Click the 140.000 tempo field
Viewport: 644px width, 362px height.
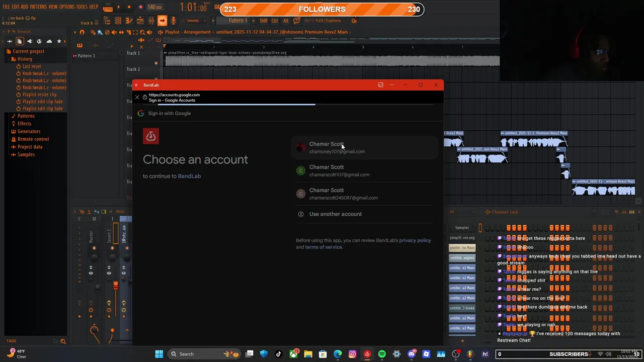click(155, 7)
